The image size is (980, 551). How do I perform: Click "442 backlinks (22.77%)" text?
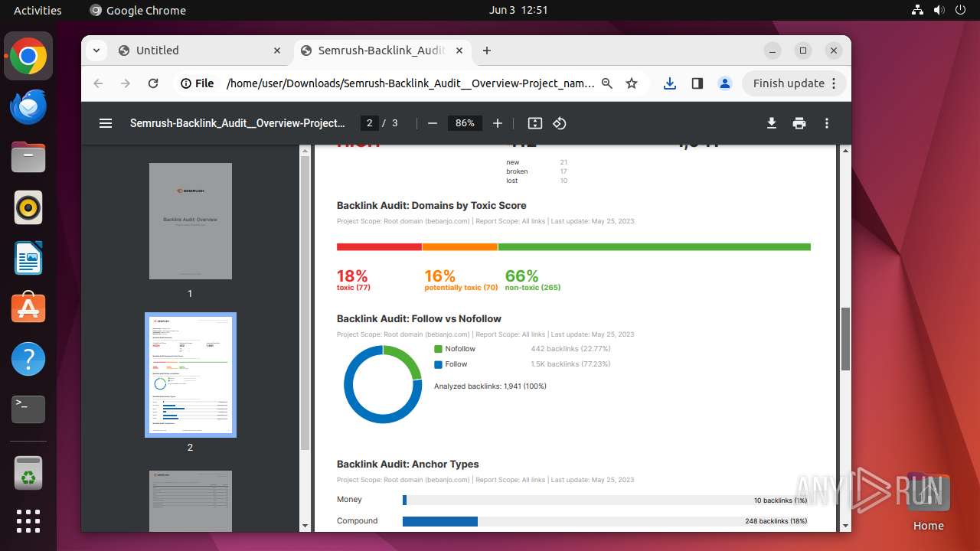click(x=570, y=349)
